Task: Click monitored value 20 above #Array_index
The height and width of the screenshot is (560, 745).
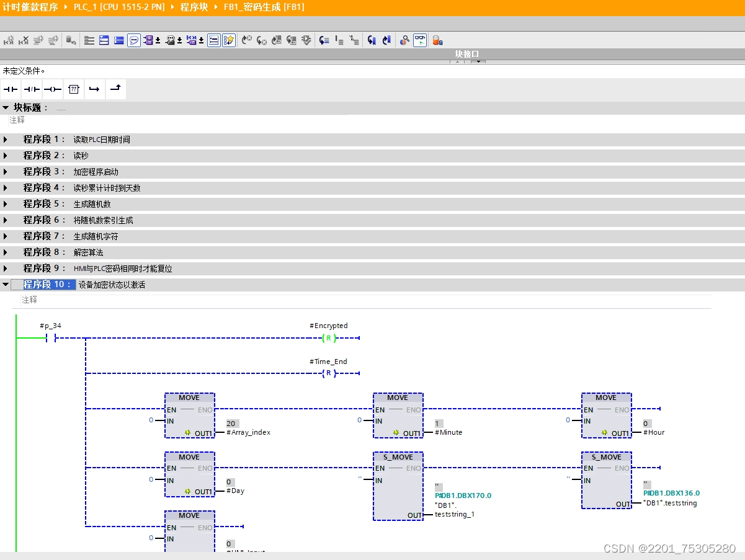Action: 233,423
